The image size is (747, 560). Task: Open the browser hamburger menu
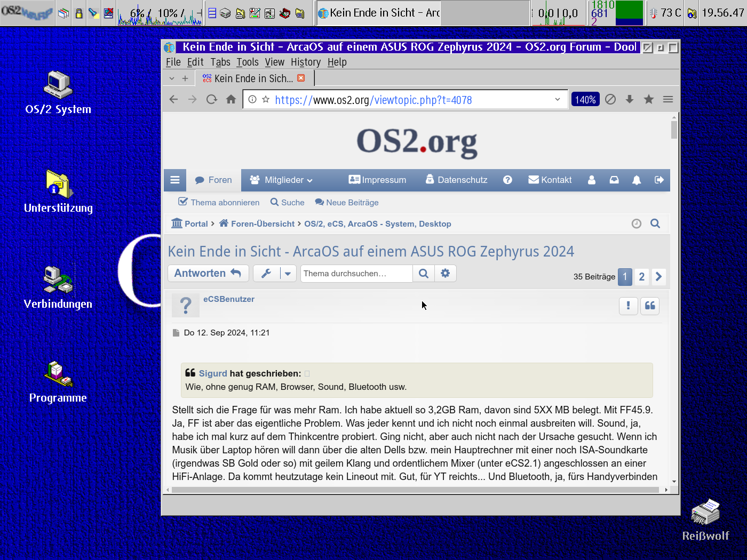[x=668, y=99]
